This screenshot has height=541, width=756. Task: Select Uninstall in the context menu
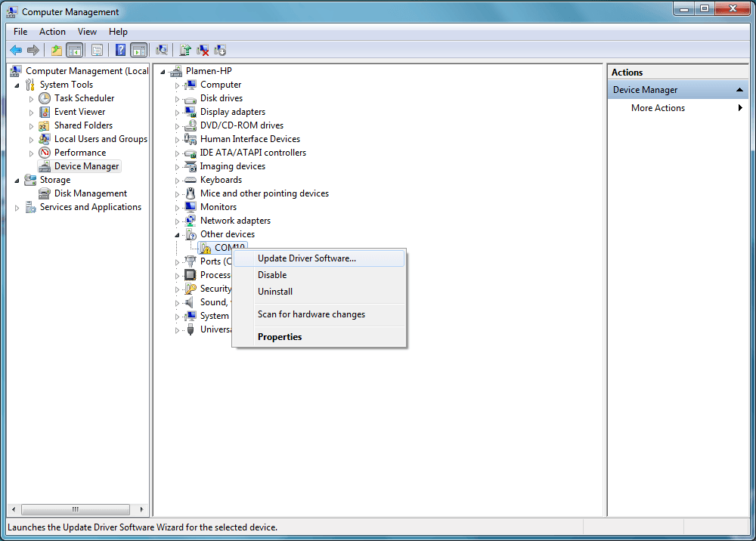275,292
